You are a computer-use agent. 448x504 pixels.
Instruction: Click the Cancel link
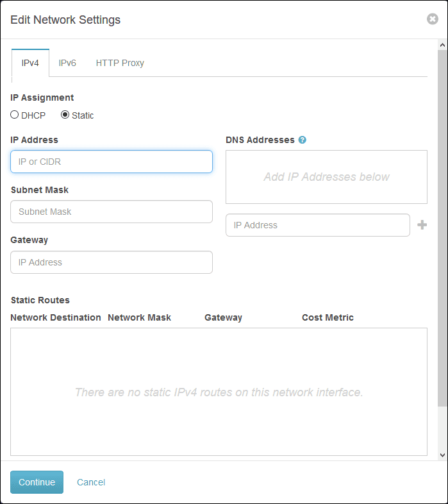(x=91, y=482)
